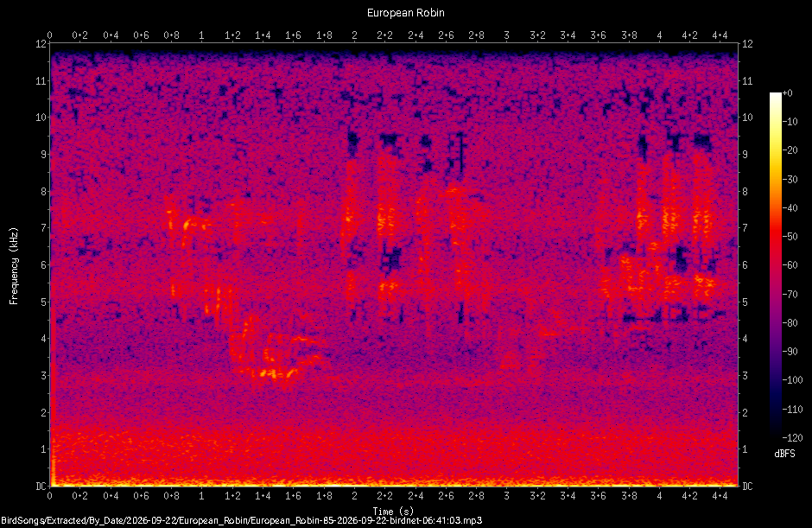Click the European_Robin mp3 file path text

tap(241, 520)
